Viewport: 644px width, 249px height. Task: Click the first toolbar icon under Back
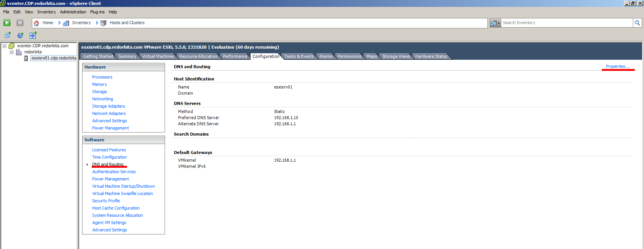click(8, 35)
